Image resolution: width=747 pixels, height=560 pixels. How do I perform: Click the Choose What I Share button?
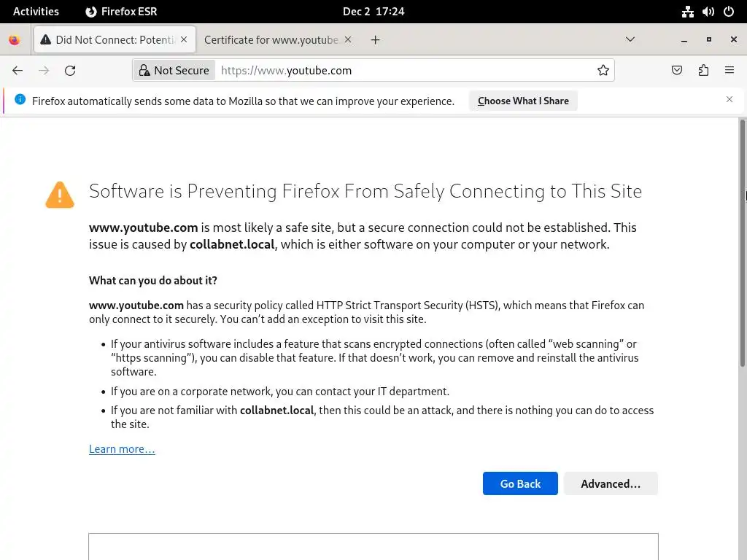[523, 101]
